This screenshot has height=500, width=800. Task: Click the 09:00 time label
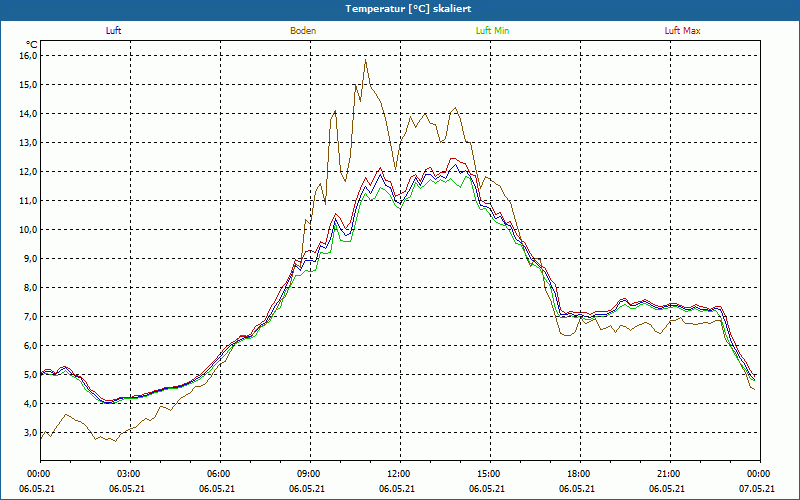pos(310,474)
